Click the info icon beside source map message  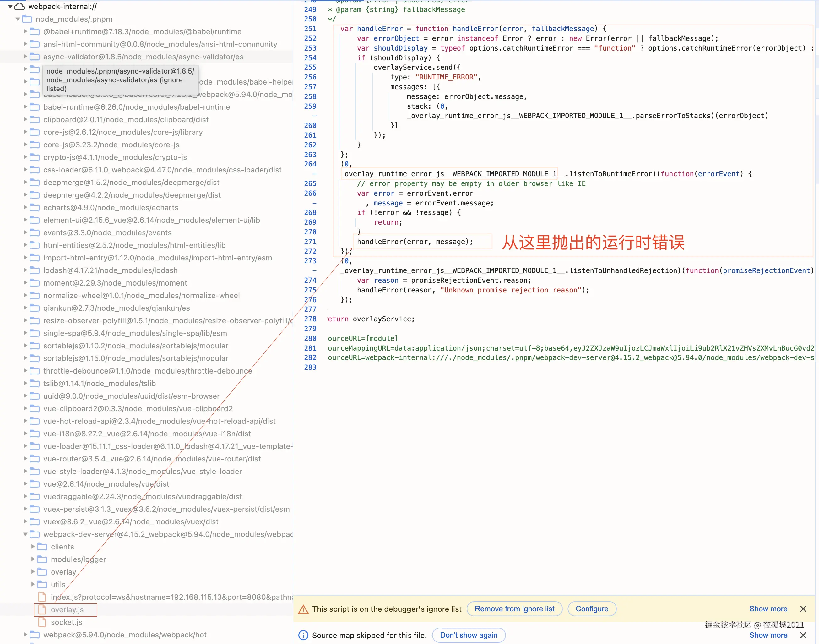[303, 635]
